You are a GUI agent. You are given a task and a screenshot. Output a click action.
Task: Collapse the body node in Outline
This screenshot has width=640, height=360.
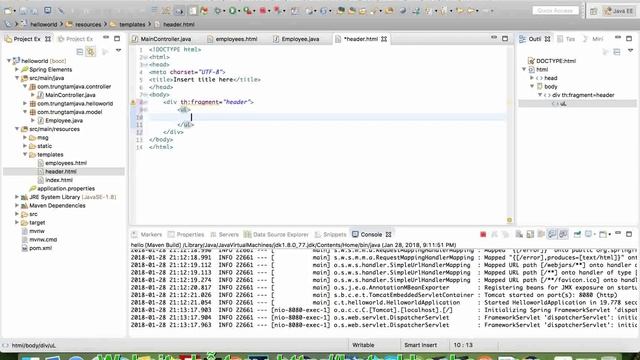click(x=532, y=86)
